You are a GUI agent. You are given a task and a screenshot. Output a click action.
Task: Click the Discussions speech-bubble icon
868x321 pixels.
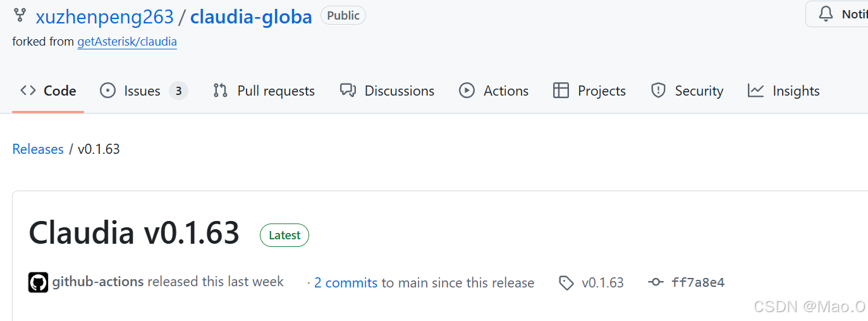click(x=348, y=91)
